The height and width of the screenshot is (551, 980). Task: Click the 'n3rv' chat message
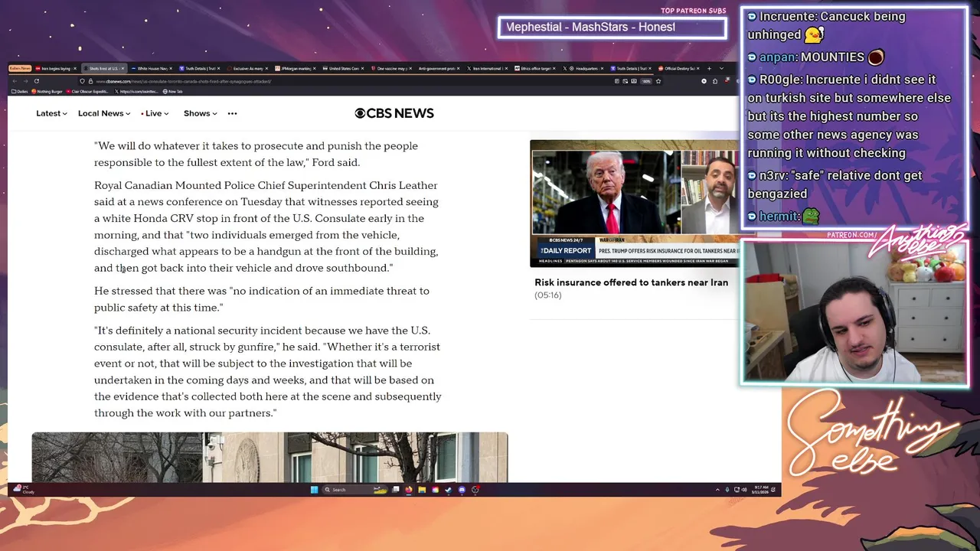(835, 184)
